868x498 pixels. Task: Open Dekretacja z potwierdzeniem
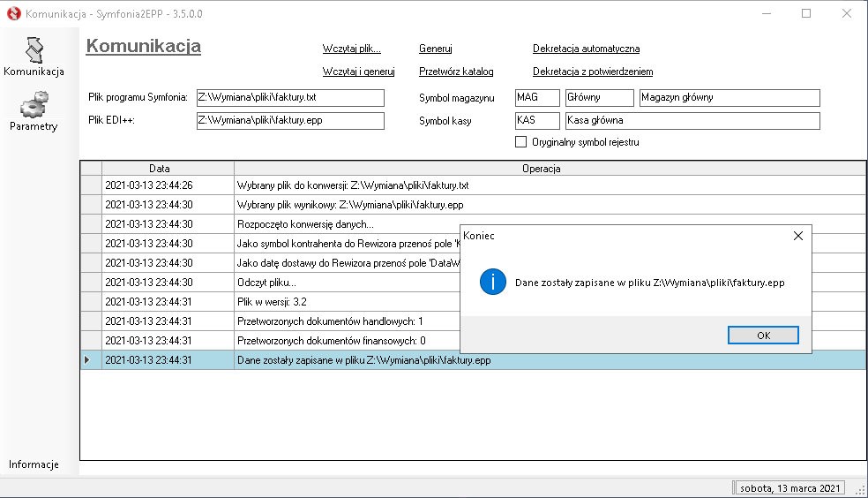point(593,72)
